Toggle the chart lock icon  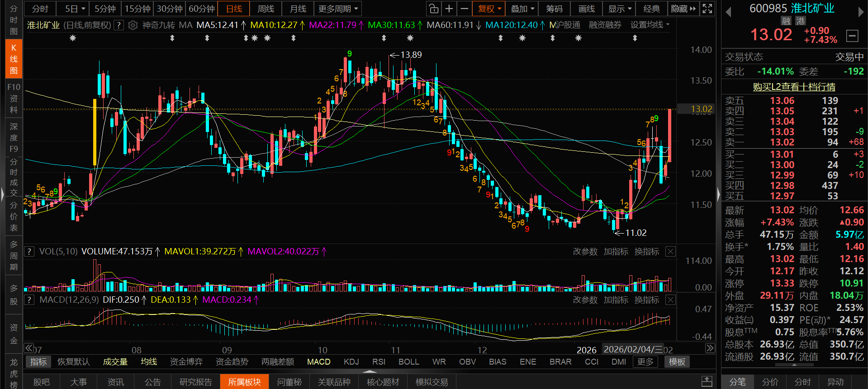(x=433, y=9)
